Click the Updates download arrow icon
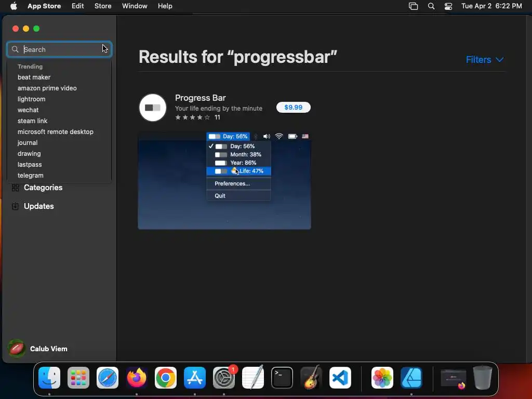Image resolution: width=532 pixels, height=399 pixels. (15, 206)
